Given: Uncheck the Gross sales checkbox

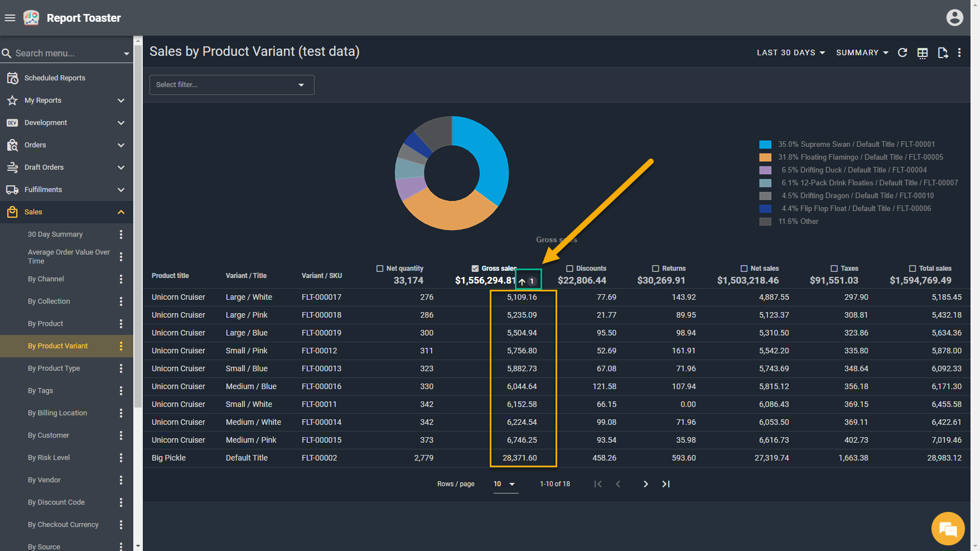Looking at the screenshot, I should (475, 269).
